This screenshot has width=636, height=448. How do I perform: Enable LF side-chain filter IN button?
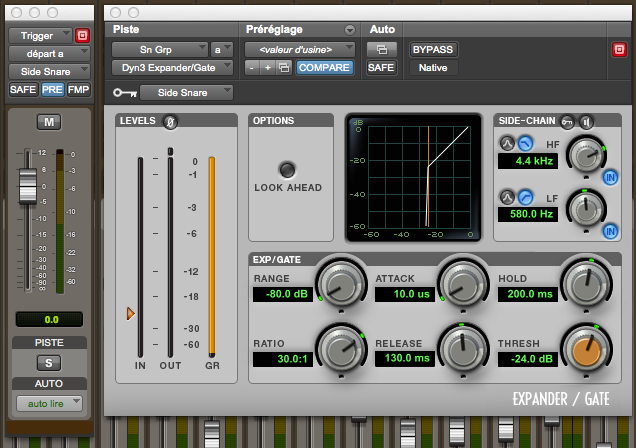(x=610, y=232)
